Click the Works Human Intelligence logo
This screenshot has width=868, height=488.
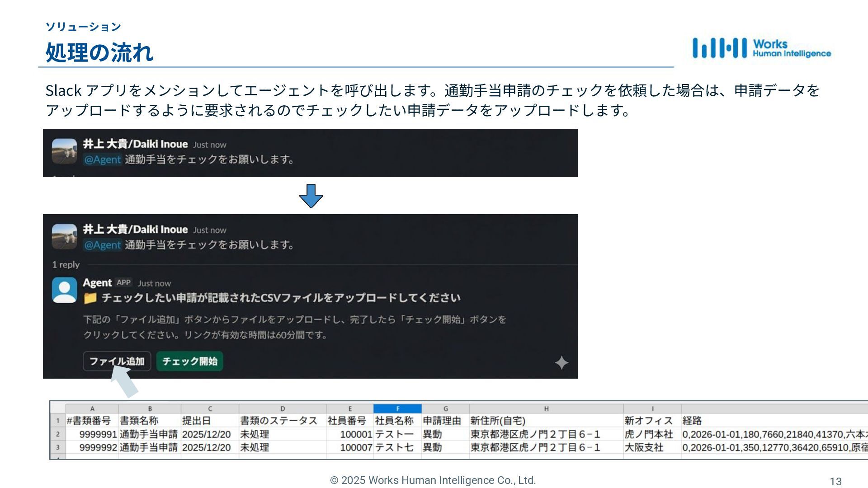[762, 48]
